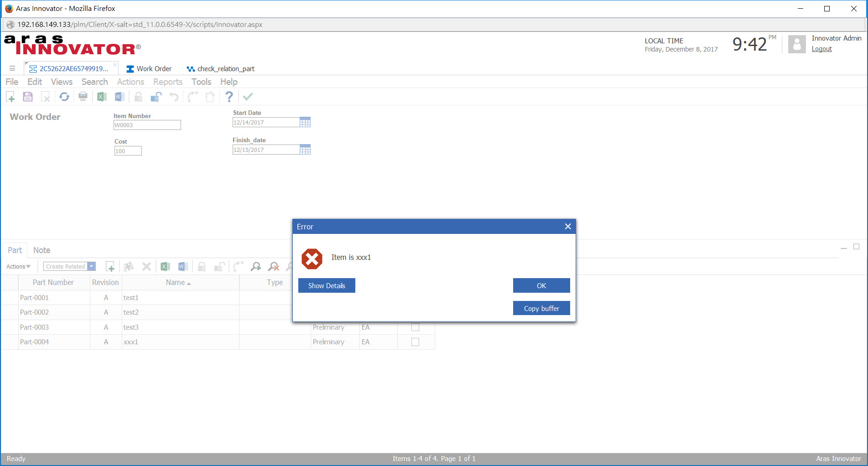The height and width of the screenshot is (466, 868).
Task: Click Copy buffer button
Action: point(541,308)
